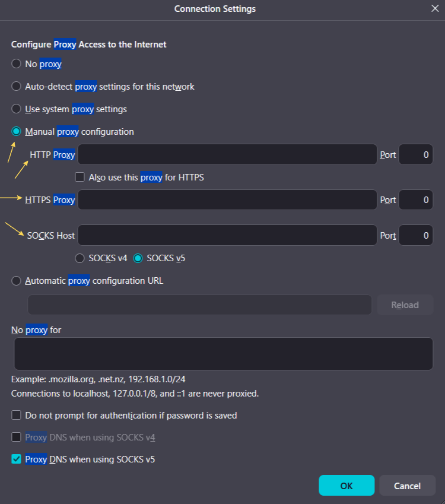Viewport: 445px width, 504px height.
Task: Choose Auto-detect proxy settings for this network
Action: (x=17, y=87)
